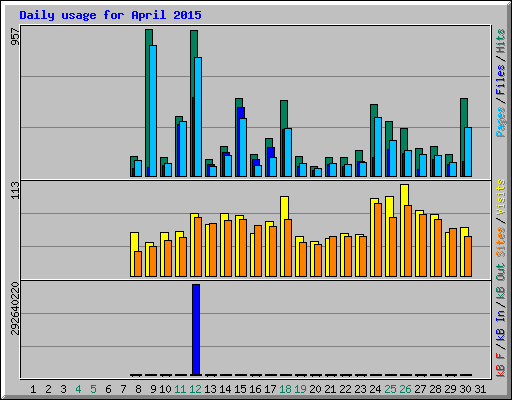Click the 292640220 y-axis value

[x=15, y=308]
